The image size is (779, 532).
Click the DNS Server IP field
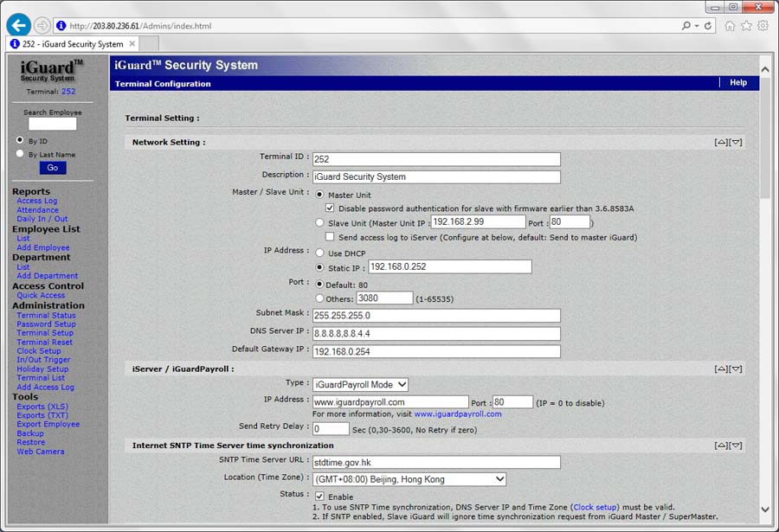[x=436, y=333]
